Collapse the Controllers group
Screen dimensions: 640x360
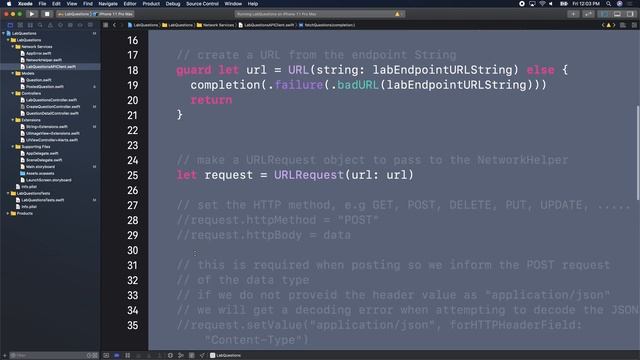13,93
